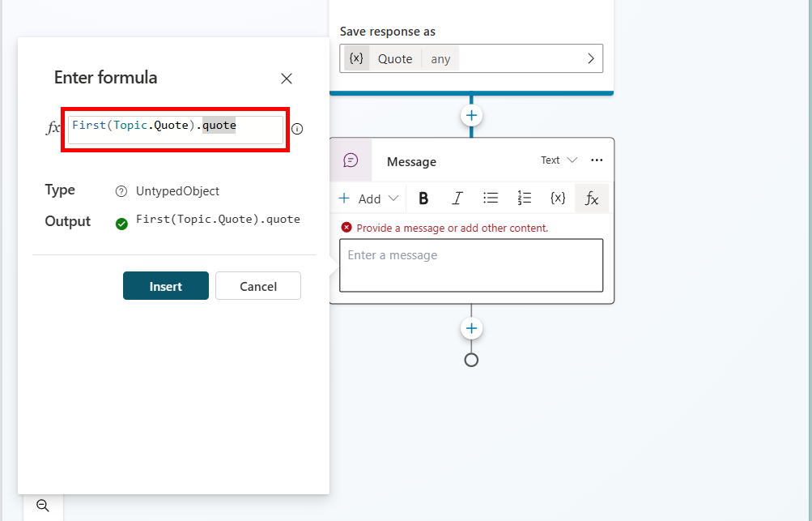Image resolution: width=812 pixels, height=521 pixels.
Task: Click the Type help question icon
Action: [121, 191]
